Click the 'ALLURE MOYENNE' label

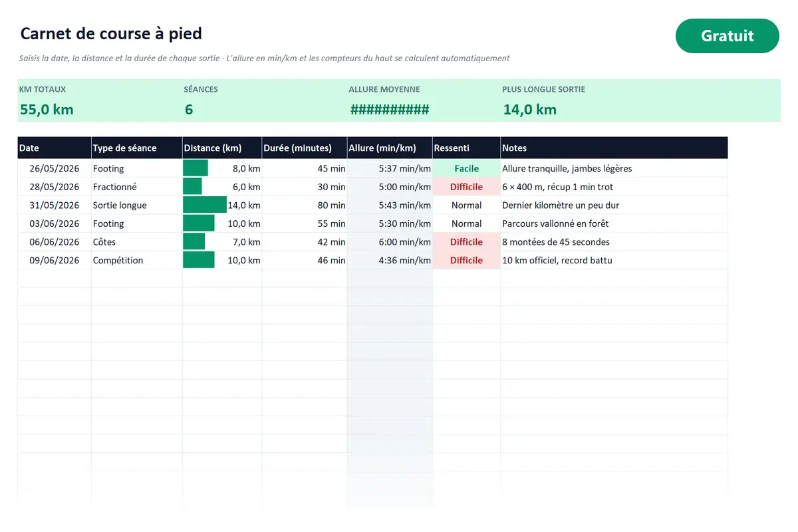[x=384, y=89]
